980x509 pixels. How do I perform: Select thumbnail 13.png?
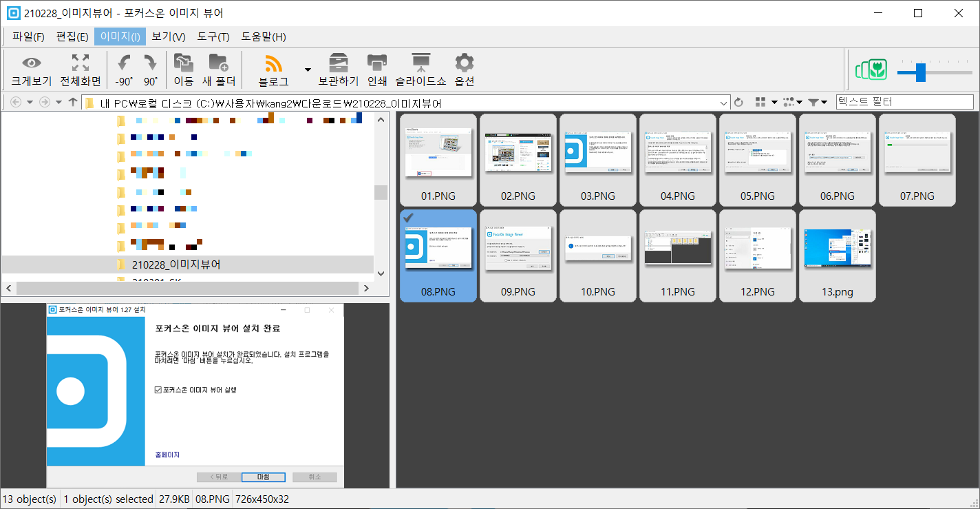(838, 256)
